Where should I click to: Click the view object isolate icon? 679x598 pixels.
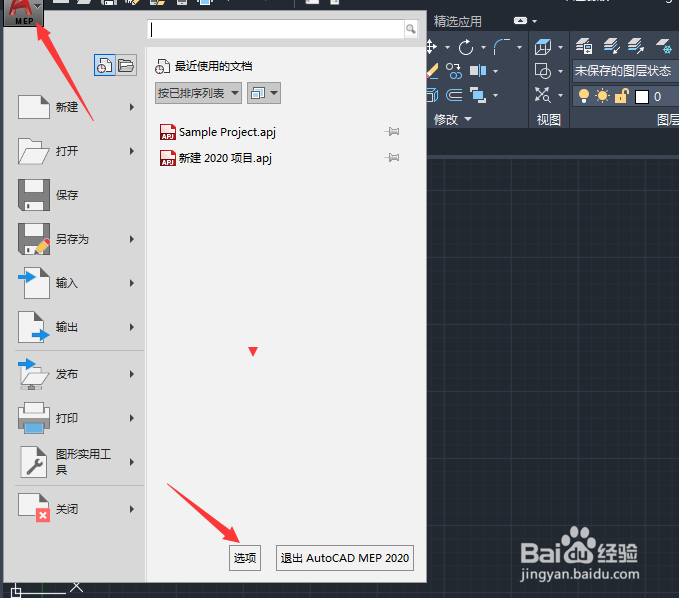543,71
